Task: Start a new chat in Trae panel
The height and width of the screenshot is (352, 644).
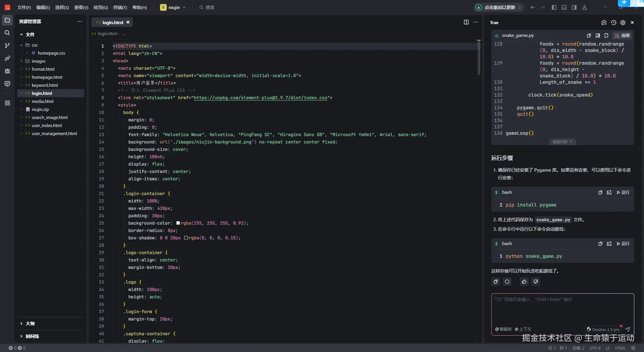Action: [x=604, y=22]
